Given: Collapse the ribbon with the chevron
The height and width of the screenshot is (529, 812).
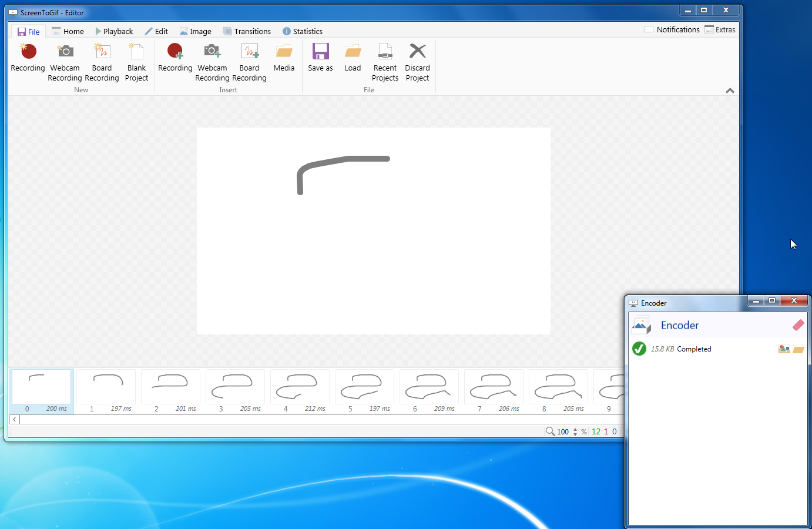Looking at the screenshot, I should 730,91.
